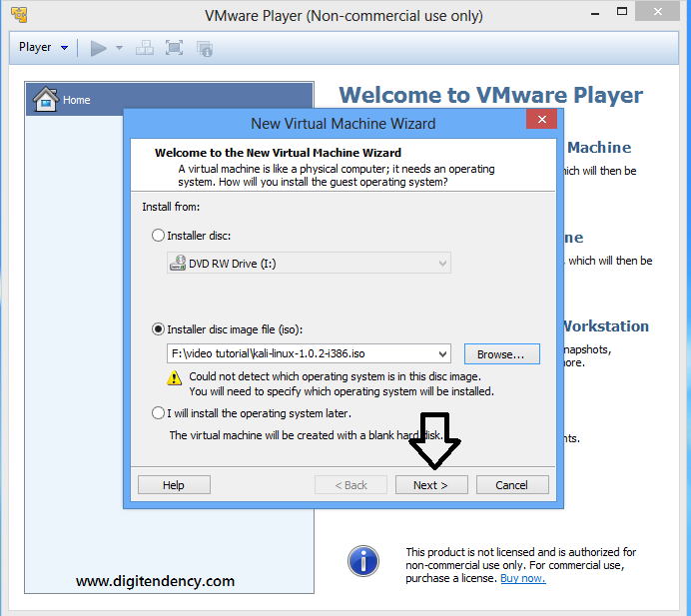Click the Home house icon

(x=45, y=99)
